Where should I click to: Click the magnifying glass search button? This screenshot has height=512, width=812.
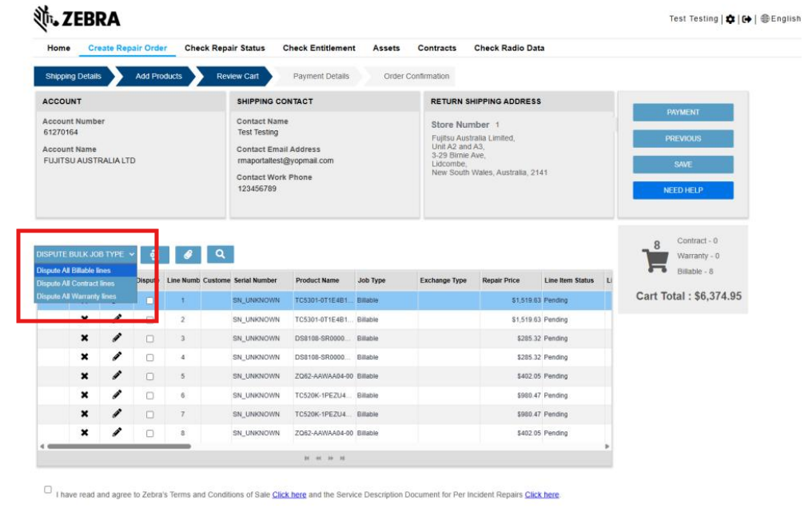click(220, 254)
